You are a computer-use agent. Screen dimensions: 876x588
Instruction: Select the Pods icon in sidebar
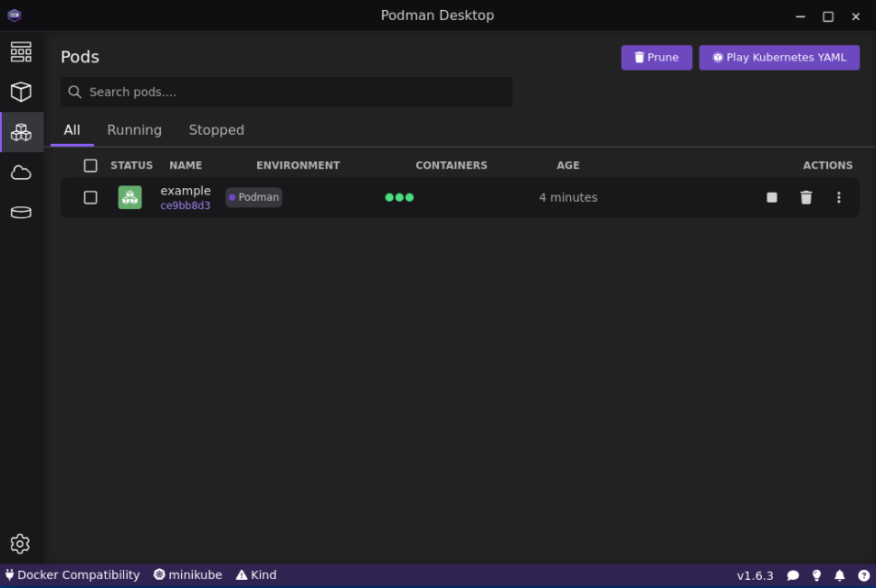pyautogui.click(x=21, y=132)
